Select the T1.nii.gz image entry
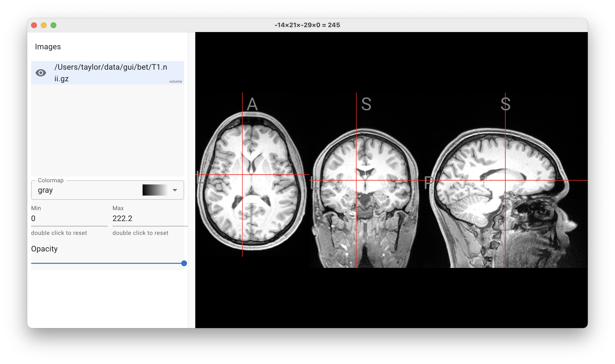Viewport: 615px width, 364px height. (x=111, y=73)
